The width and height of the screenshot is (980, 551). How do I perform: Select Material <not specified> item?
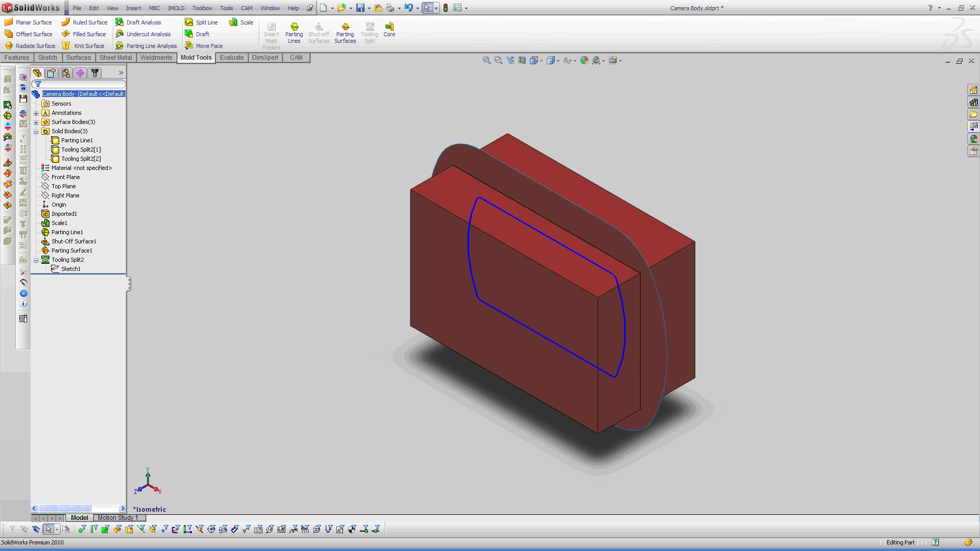tap(77, 168)
